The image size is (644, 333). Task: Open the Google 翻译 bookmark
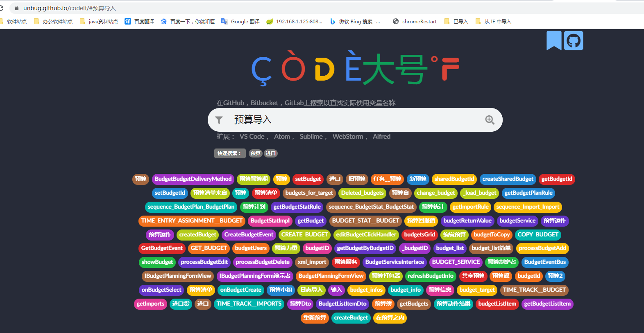pos(240,21)
